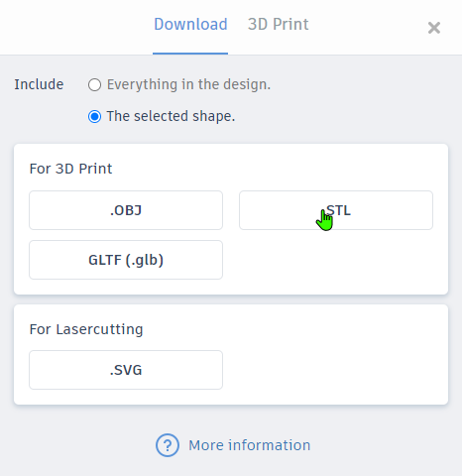This screenshot has height=476, width=462.
Task: Click the question mark help icon
Action: point(168,445)
